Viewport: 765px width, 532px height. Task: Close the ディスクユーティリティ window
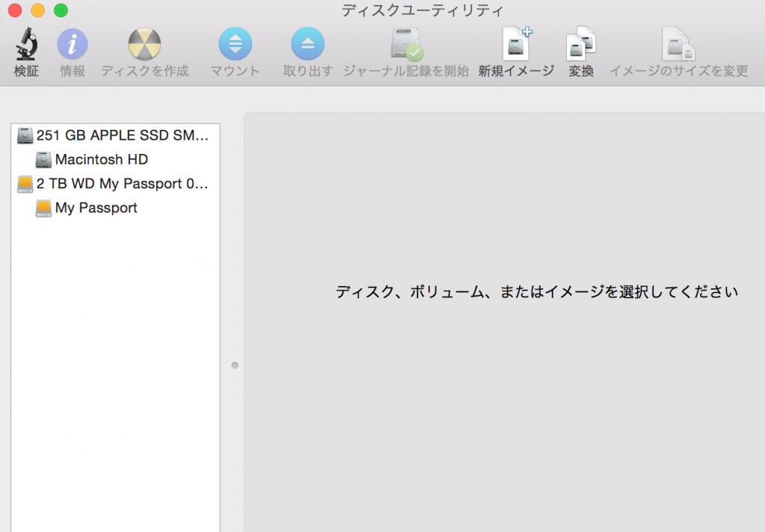[x=14, y=10]
